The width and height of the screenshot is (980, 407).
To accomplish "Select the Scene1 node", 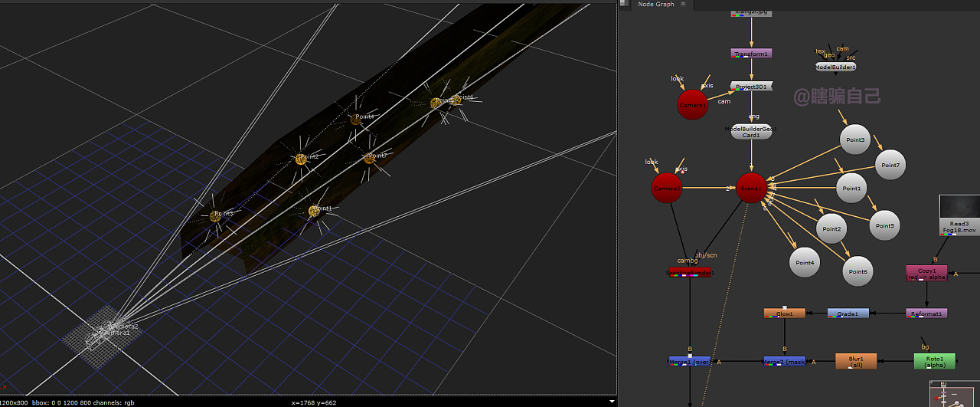I will tap(751, 188).
